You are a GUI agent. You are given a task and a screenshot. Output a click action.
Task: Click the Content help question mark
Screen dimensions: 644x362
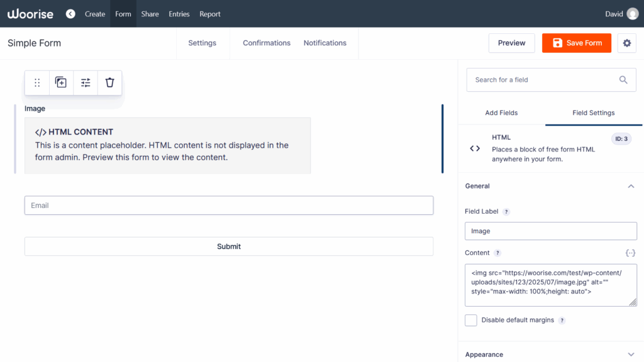click(497, 253)
